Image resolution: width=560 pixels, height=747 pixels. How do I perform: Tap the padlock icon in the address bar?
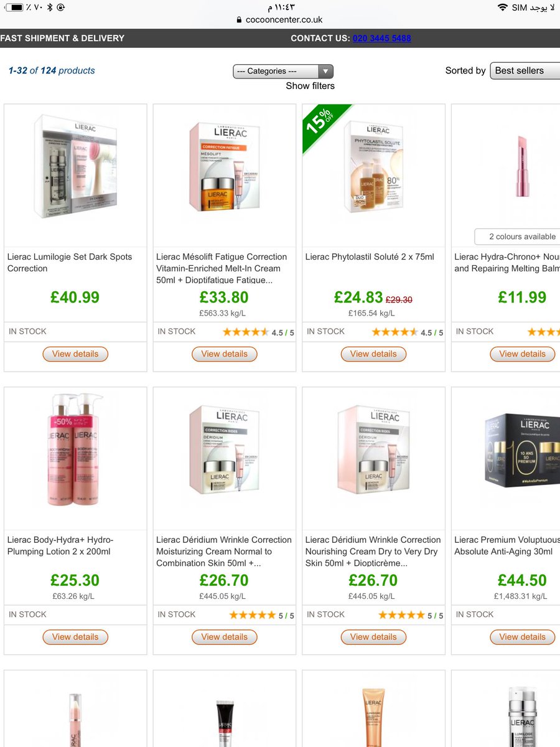[239, 20]
